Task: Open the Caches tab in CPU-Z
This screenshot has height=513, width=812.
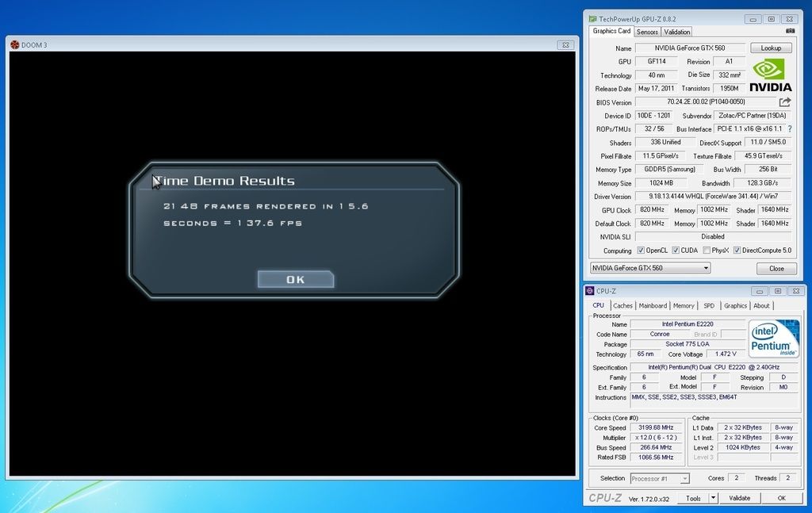Action: point(623,306)
